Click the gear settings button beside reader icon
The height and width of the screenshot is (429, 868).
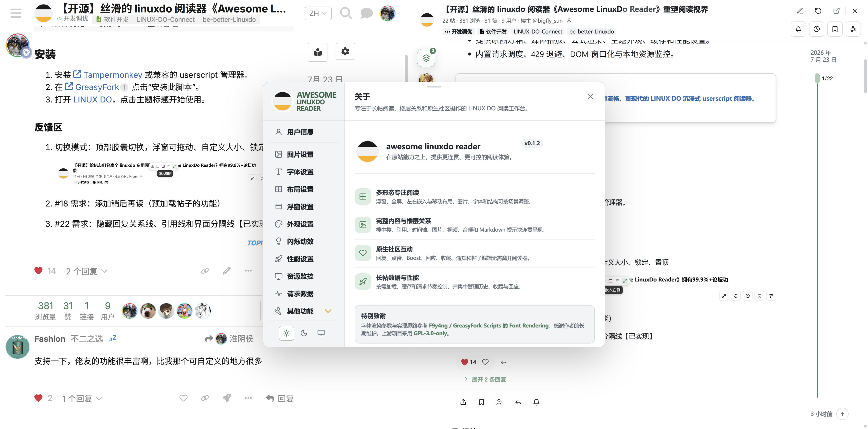click(x=345, y=52)
